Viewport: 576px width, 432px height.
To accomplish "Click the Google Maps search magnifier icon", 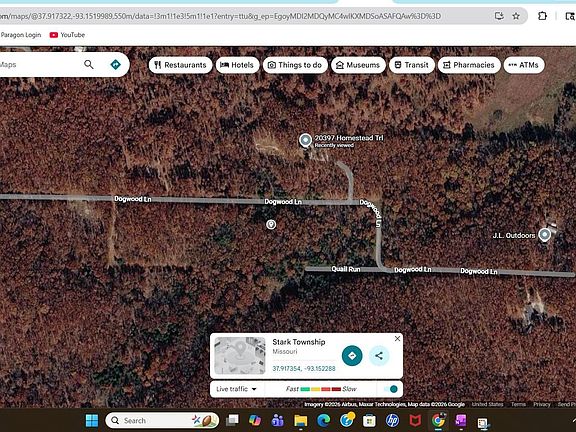I will pyautogui.click(x=89, y=65).
